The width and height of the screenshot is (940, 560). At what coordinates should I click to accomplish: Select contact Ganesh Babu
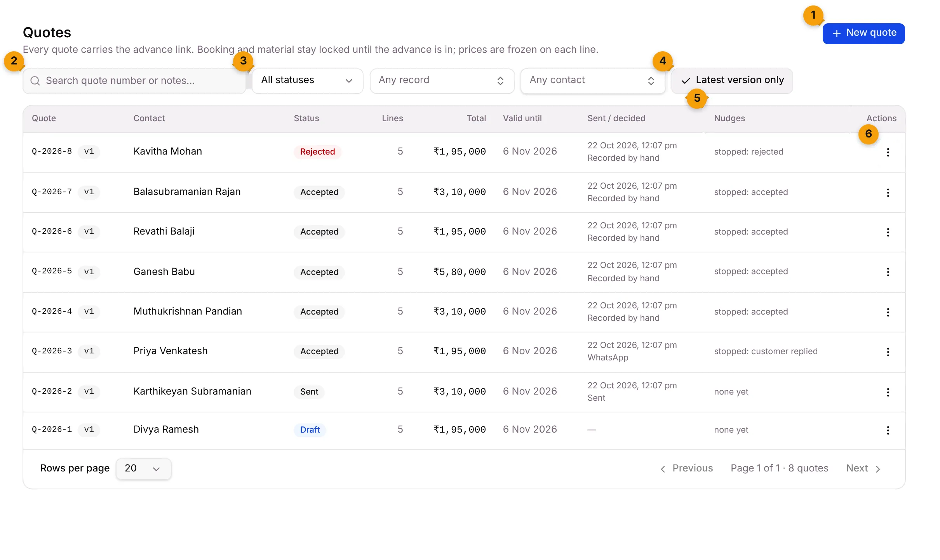click(164, 272)
